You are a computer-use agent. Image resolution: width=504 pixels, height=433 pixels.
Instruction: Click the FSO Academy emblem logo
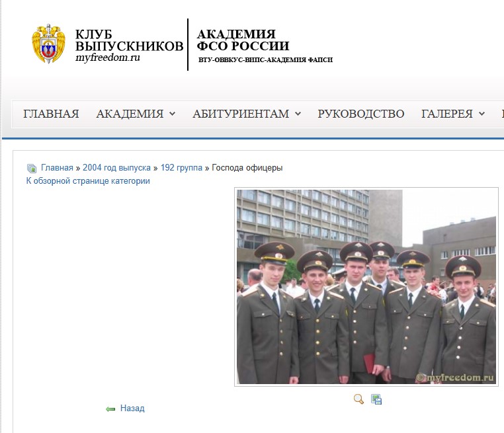tap(48, 44)
